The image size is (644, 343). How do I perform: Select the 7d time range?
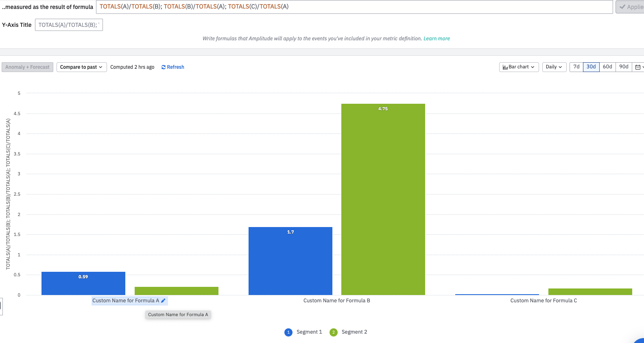pyautogui.click(x=576, y=67)
